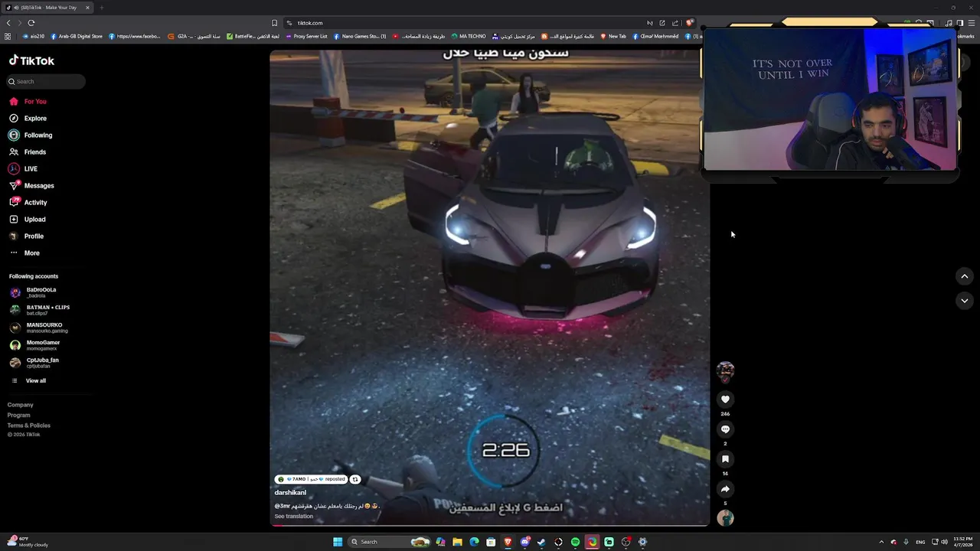Open the MomoGamer followed account
Image resolution: width=980 pixels, height=551 pixels.
(x=34, y=345)
